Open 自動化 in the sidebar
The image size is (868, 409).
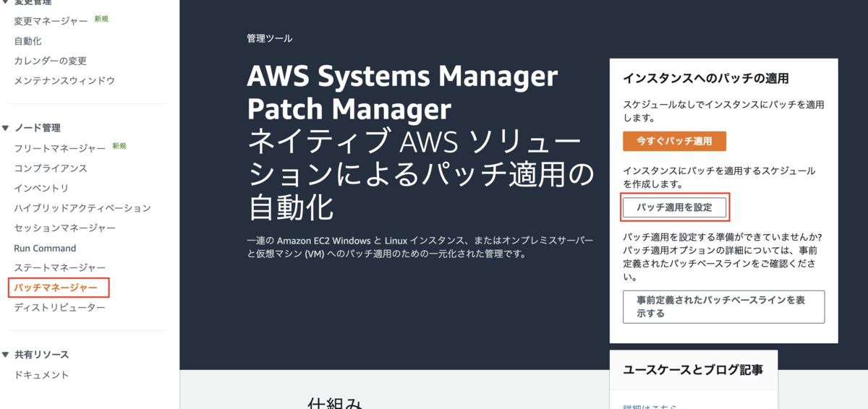(x=27, y=41)
